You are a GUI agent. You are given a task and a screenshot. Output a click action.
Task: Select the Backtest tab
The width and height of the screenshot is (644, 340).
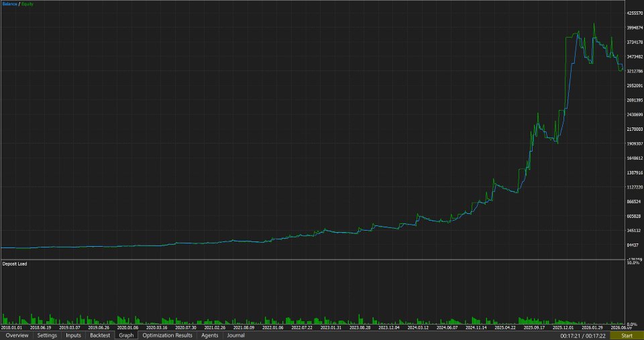[x=100, y=335]
